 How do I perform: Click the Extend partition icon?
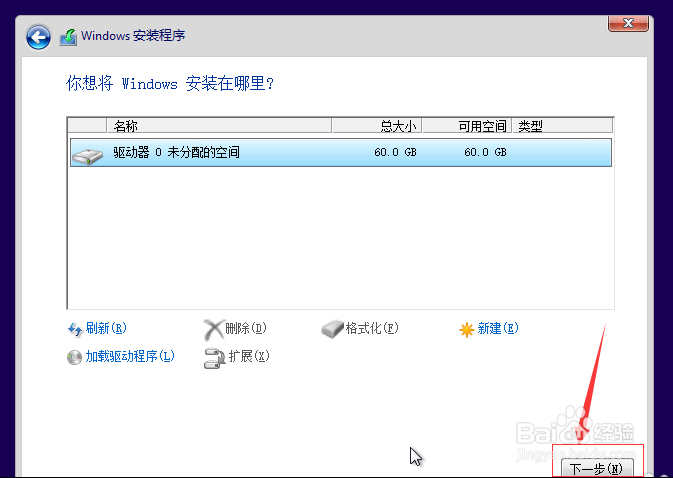tap(214, 358)
